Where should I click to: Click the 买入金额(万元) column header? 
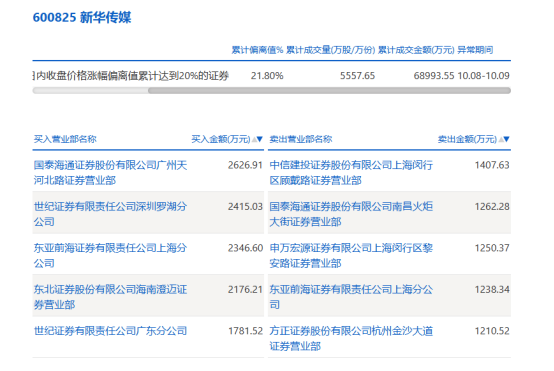click(x=221, y=139)
